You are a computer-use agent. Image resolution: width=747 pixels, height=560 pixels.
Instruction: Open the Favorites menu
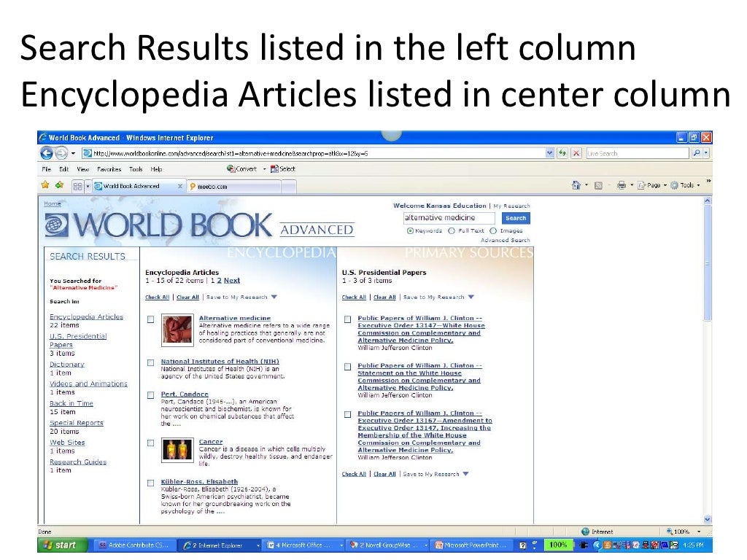(109, 169)
